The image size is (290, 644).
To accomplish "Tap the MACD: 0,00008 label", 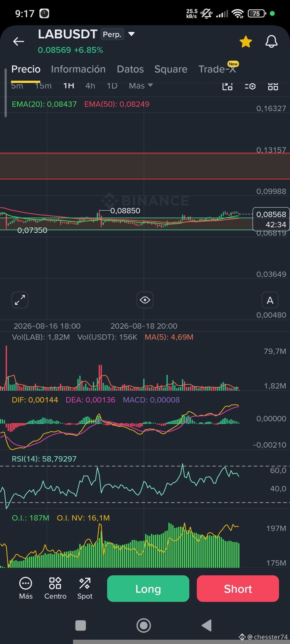I will click(x=151, y=400).
